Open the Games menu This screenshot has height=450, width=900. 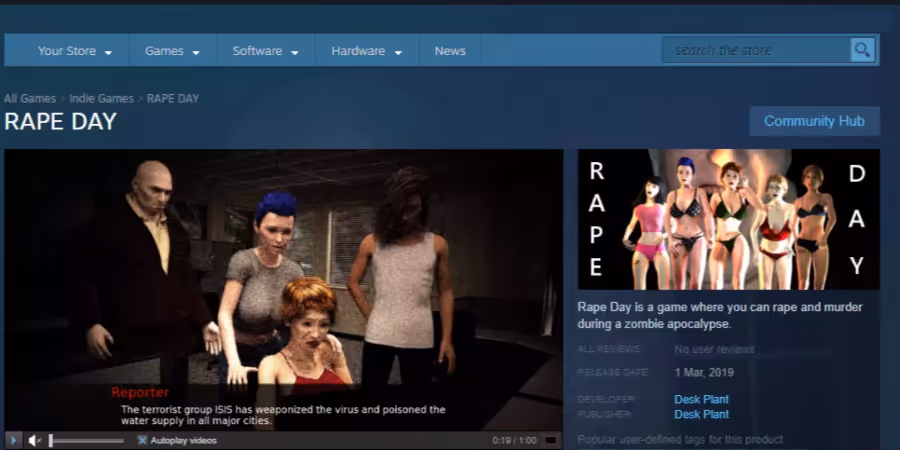tap(173, 51)
